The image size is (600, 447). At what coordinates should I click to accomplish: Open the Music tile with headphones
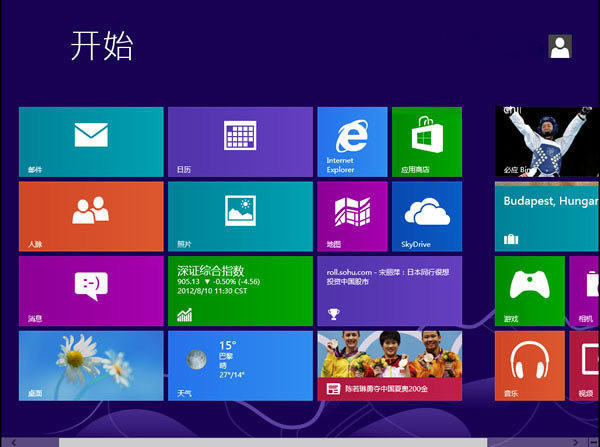click(530, 366)
